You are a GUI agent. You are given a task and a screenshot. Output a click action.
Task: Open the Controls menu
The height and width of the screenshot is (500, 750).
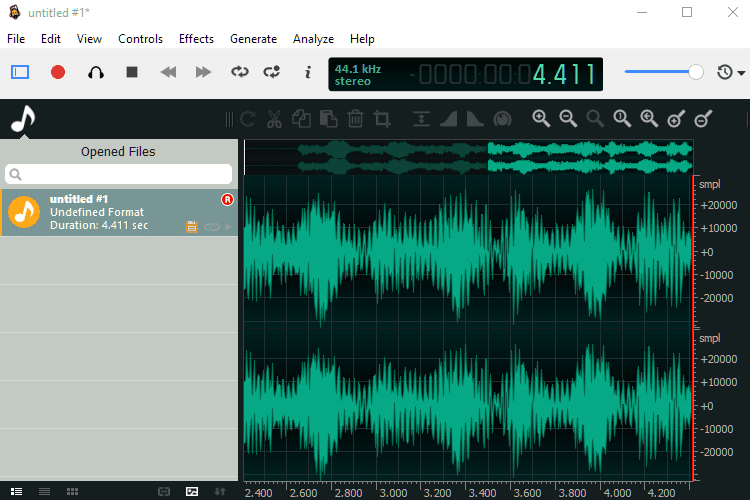(x=140, y=39)
